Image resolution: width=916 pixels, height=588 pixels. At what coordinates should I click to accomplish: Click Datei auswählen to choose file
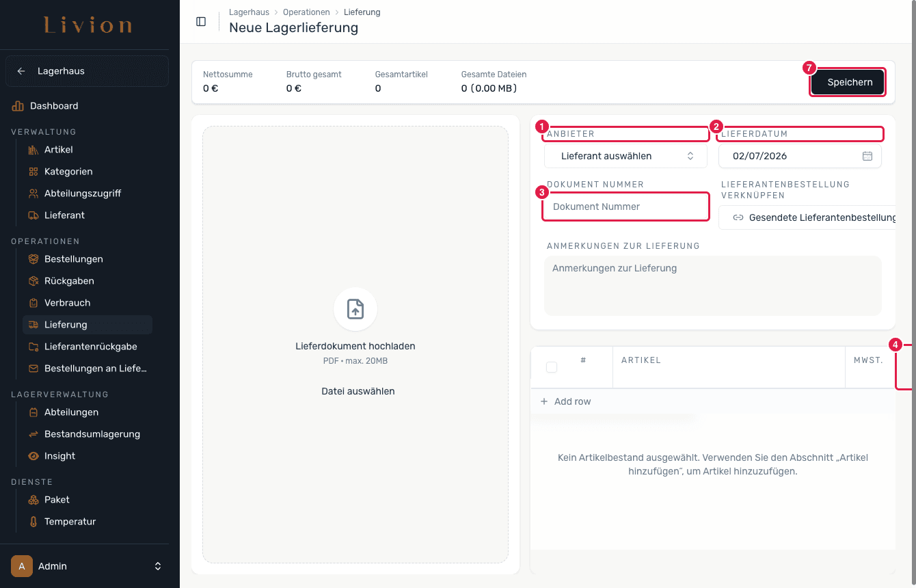(358, 391)
